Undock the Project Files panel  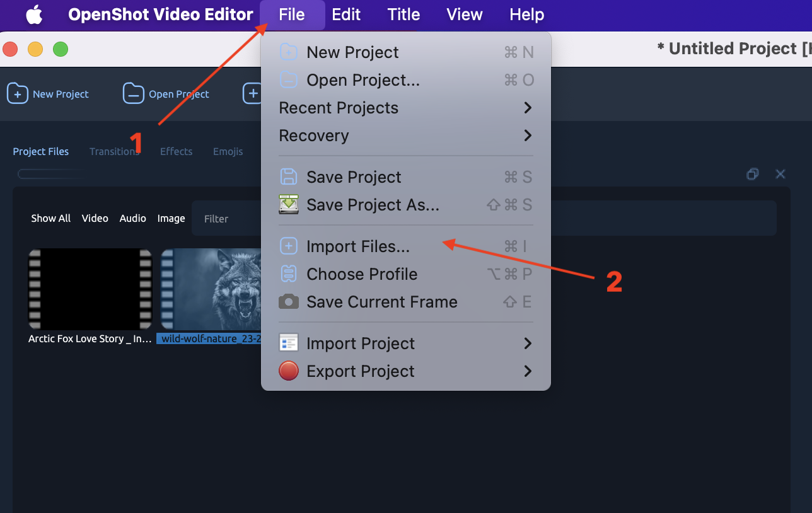tap(752, 174)
